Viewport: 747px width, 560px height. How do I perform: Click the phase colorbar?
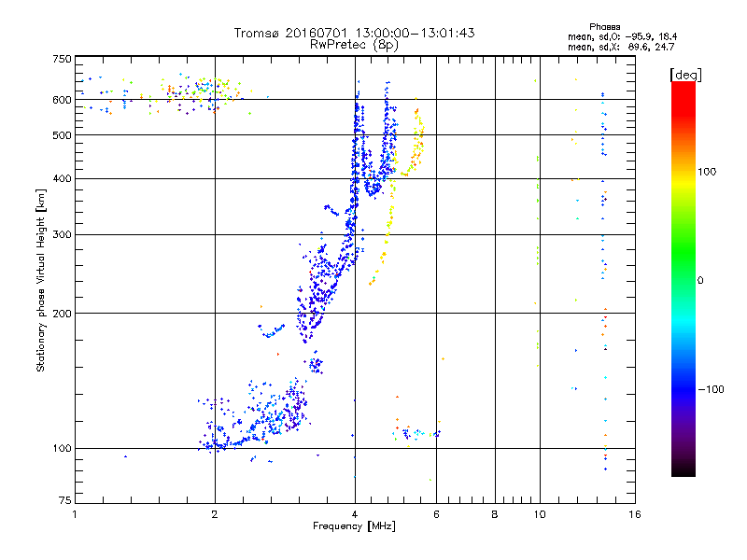(x=684, y=278)
